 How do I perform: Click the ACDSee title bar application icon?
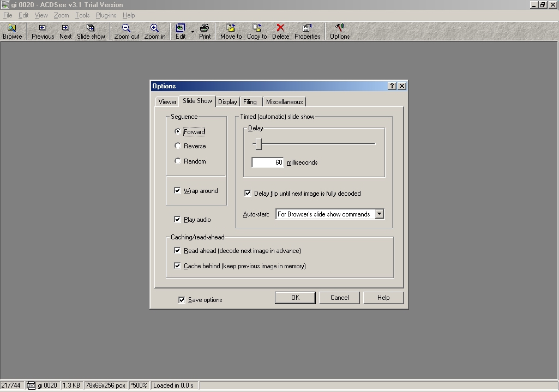[x=5, y=4]
